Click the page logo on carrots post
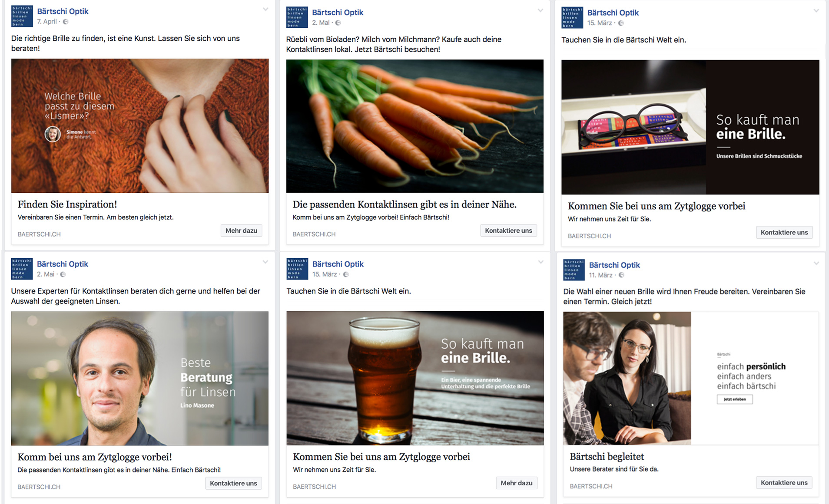Viewport: 829px width, 504px height. 297,17
